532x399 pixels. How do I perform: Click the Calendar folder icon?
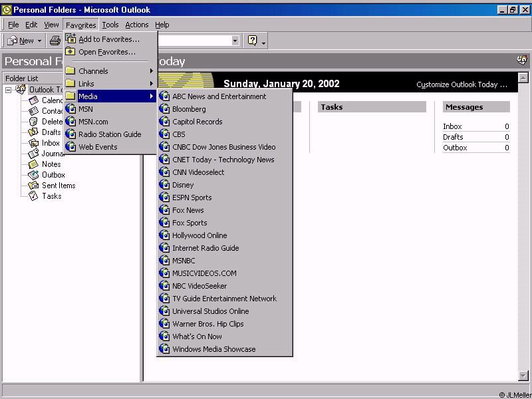tap(34, 100)
